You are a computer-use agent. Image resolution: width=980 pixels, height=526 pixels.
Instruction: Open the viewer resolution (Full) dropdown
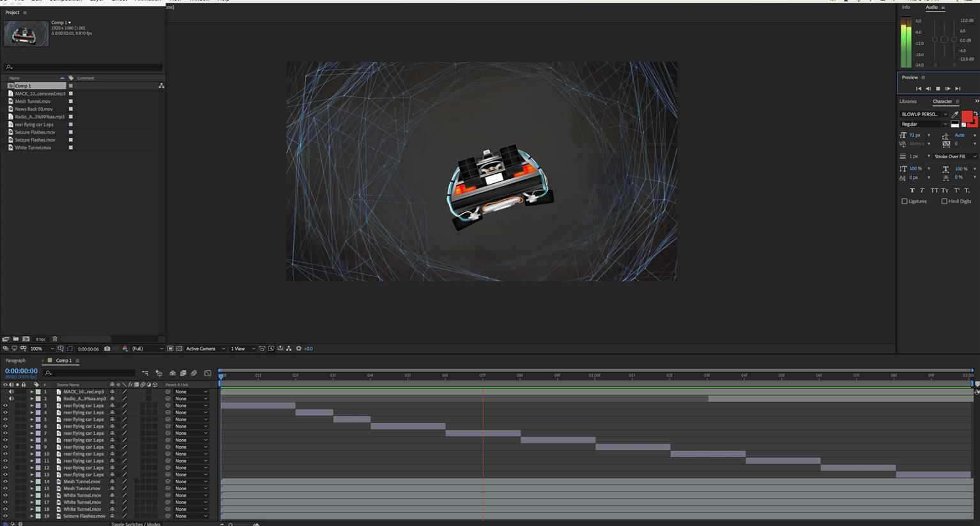[x=147, y=349]
